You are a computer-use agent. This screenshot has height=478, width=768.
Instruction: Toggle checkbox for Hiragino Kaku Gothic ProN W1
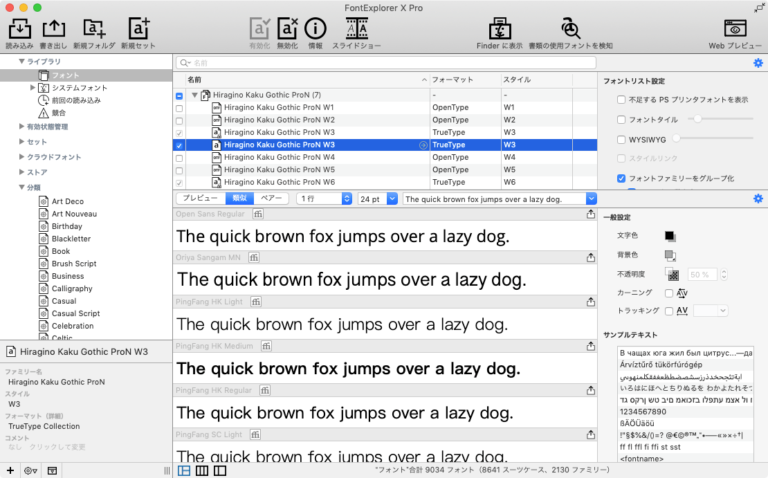[179, 108]
